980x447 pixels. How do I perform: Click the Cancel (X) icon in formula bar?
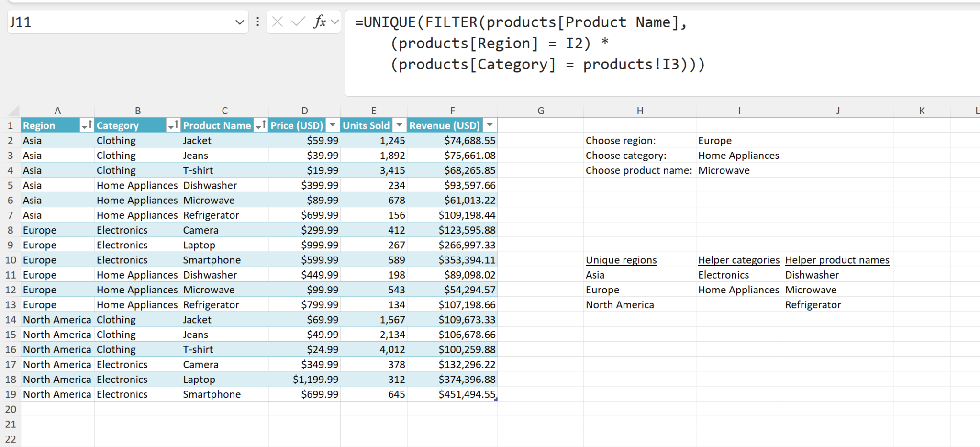(x=278, y=22)
